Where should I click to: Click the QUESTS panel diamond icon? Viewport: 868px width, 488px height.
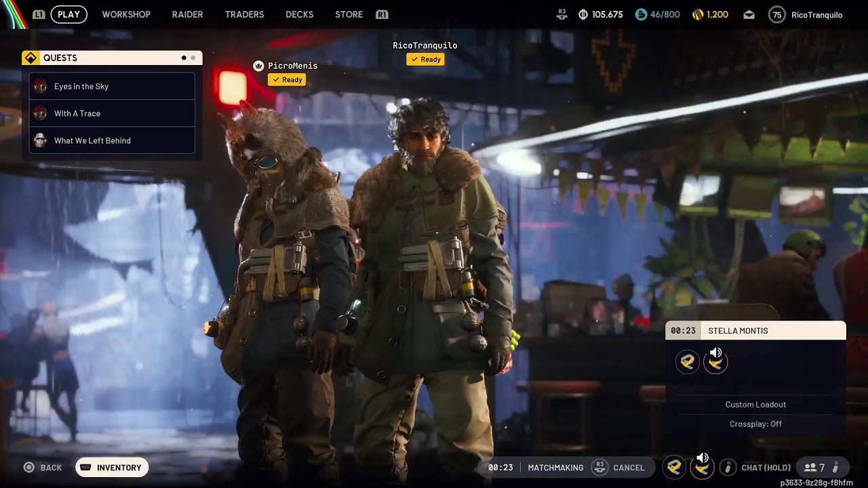(31, 58)
